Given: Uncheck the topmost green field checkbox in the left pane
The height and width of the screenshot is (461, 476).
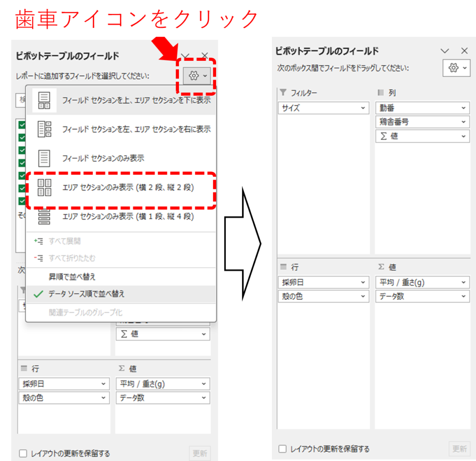Looking at the screenshot, I should pos(22,125).
